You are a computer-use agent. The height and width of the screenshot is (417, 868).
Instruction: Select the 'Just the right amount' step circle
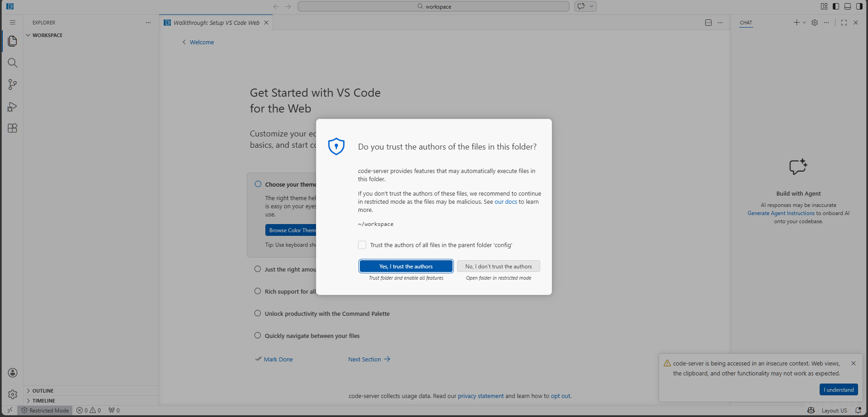coord(258,269)
